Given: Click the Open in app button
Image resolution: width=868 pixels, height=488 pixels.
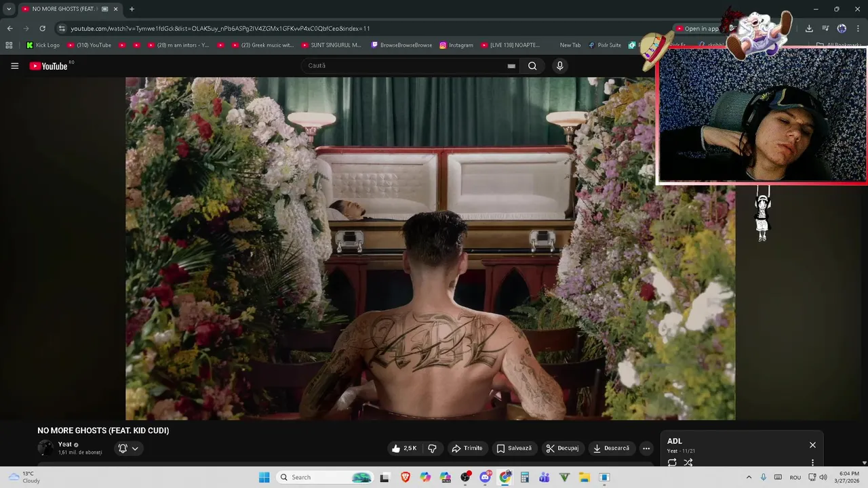Looking at the screenshot, I should pos(697,28).
